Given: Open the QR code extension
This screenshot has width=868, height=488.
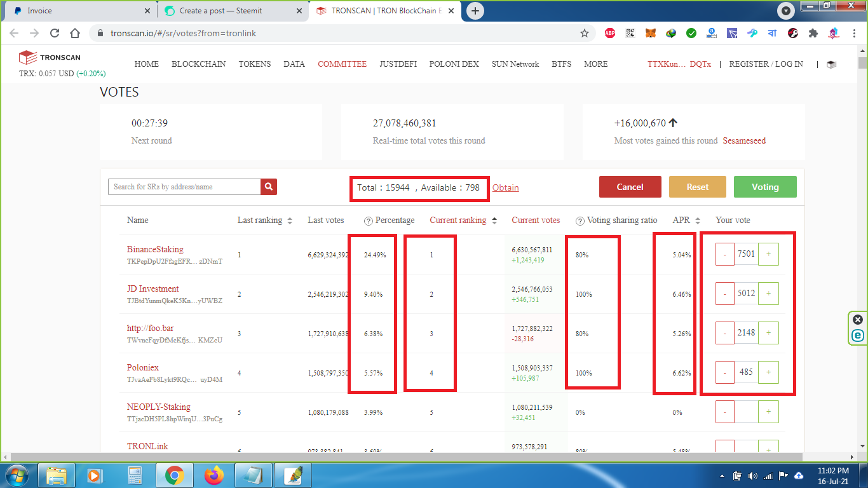Looking at the screenshot, I should (630, 33).
